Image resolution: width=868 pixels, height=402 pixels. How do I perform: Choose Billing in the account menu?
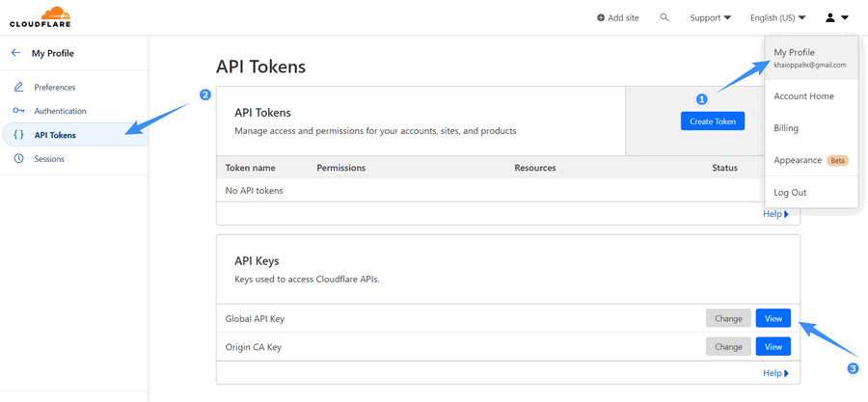(786, 128)
